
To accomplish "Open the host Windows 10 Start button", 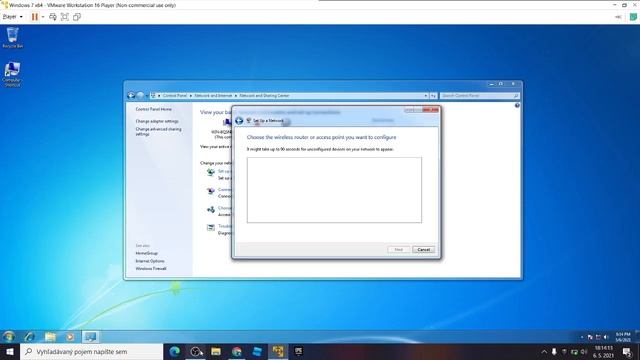I will point(10,351).
